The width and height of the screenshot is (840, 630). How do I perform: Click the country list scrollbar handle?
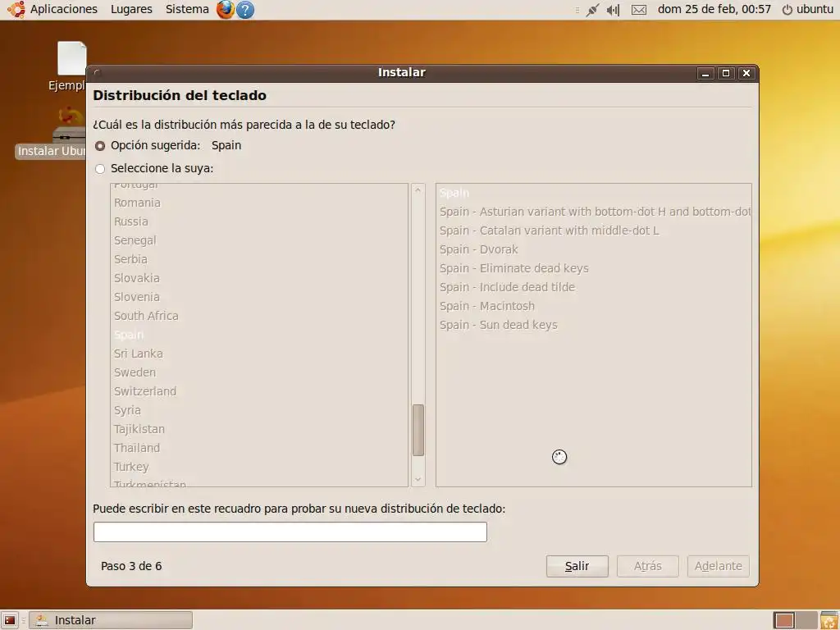click(418, 430)
